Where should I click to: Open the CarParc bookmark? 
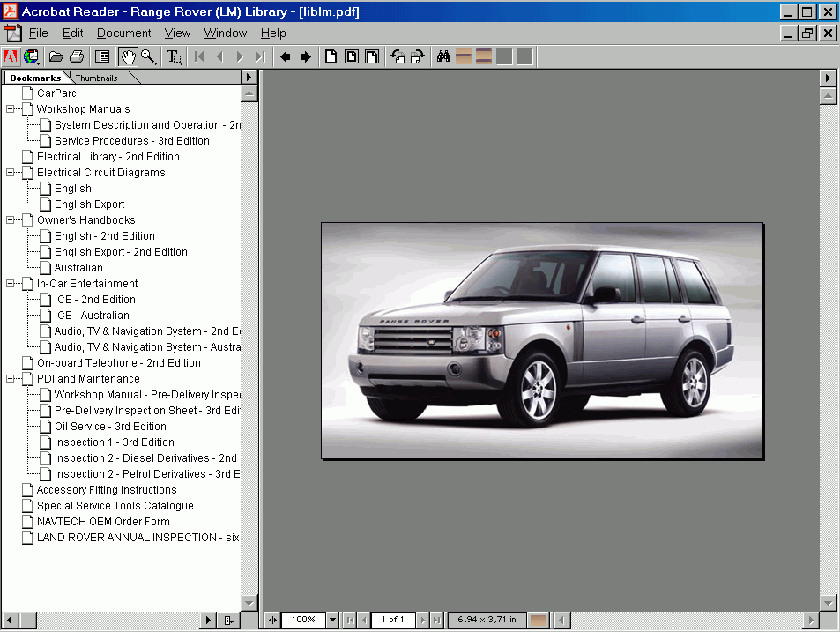pos(56,93)
